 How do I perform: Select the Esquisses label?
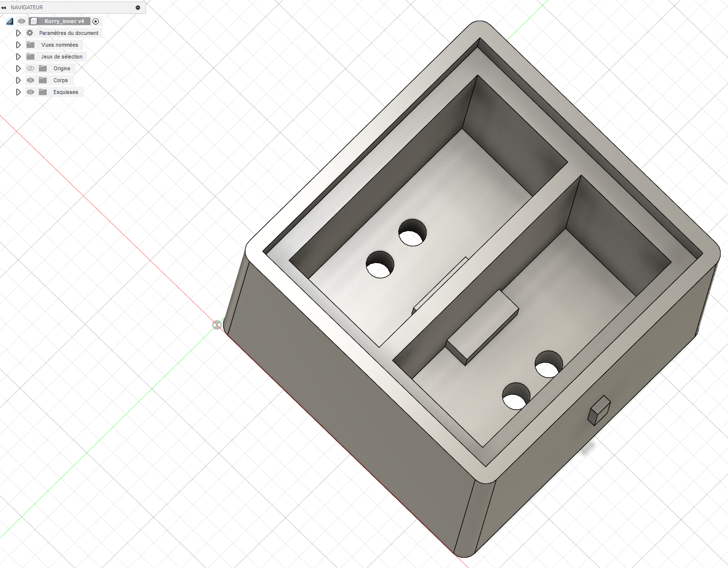tap(65, 92)
